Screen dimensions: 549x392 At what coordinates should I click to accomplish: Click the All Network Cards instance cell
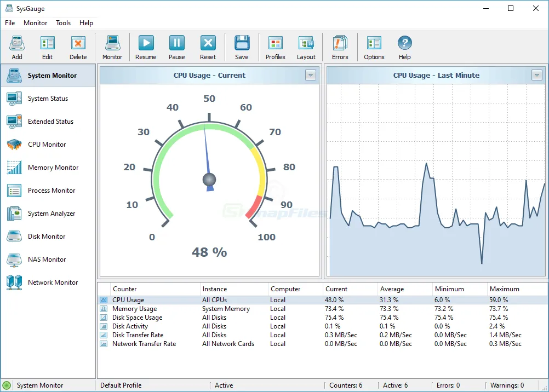tap(228, 344)
